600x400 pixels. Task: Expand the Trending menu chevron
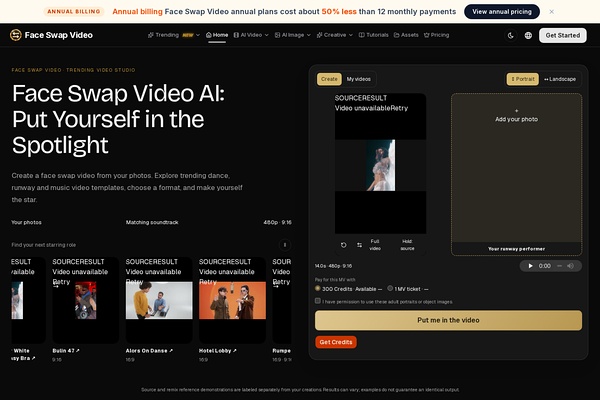click(x=198, y=35)
